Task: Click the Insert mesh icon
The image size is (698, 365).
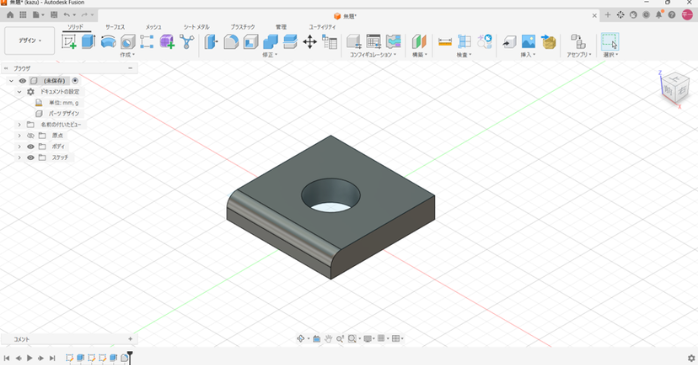Action: [548, 42]
